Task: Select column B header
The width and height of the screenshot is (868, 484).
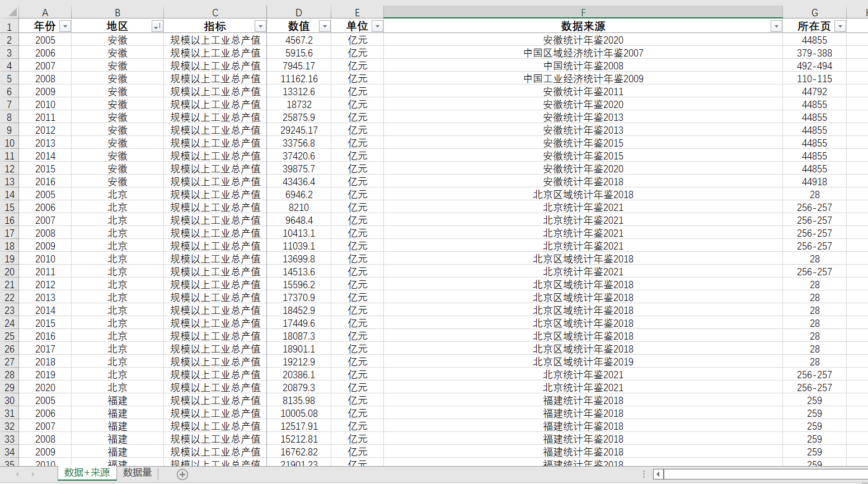Action: click(118, 12)
